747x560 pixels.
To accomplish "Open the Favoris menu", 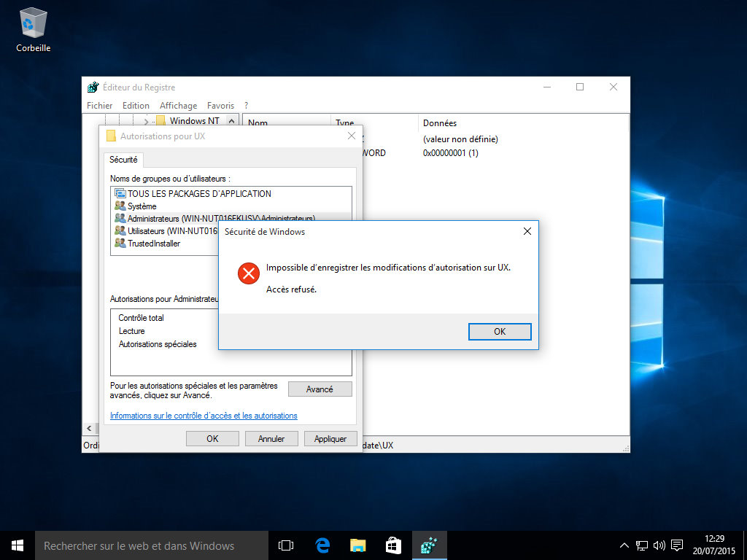I will pyautogui.click(x=220, y=106).
